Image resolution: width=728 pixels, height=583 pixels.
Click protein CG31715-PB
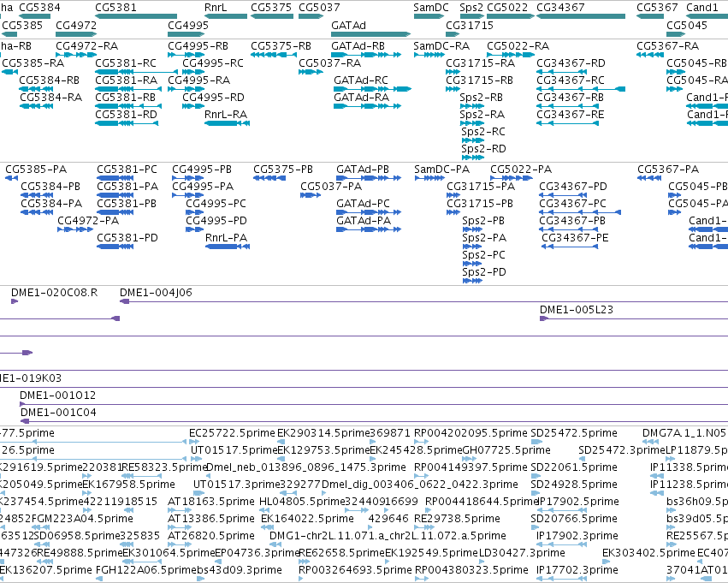(x=480, y=204)
